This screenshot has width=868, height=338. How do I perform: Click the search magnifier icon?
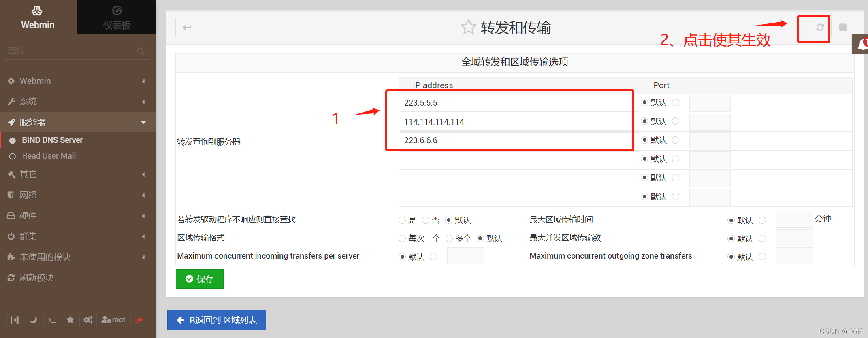[x=141, y=51]
